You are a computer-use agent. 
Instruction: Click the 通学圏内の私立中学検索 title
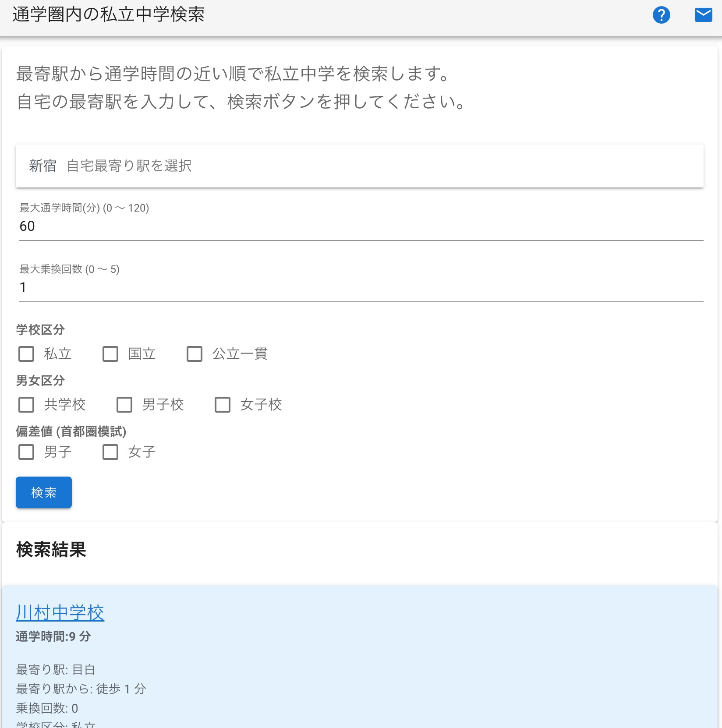(109, 14)
